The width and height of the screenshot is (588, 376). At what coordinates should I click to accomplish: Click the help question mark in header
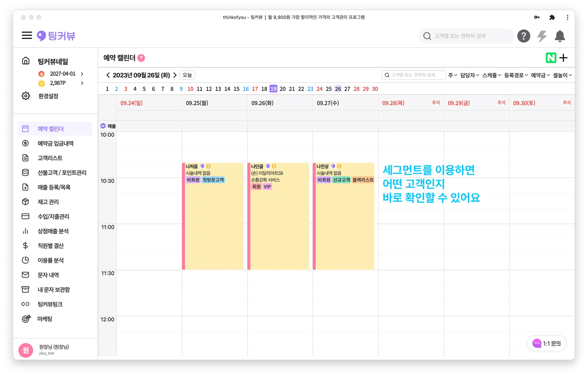523,36
